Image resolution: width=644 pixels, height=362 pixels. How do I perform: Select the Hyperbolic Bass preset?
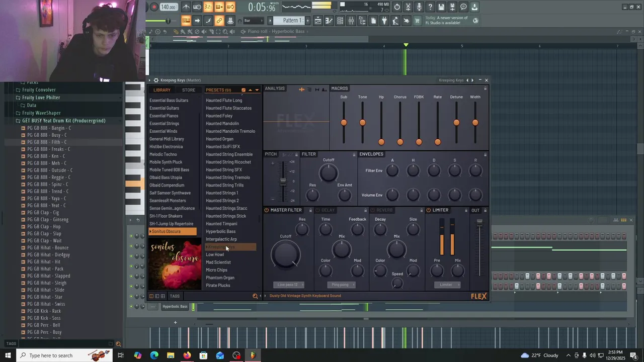click(220, 231)
